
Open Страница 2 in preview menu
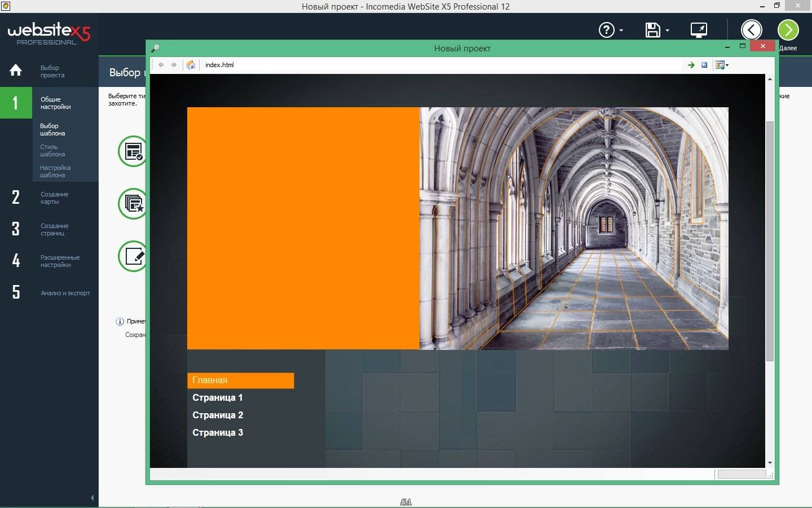218,415
